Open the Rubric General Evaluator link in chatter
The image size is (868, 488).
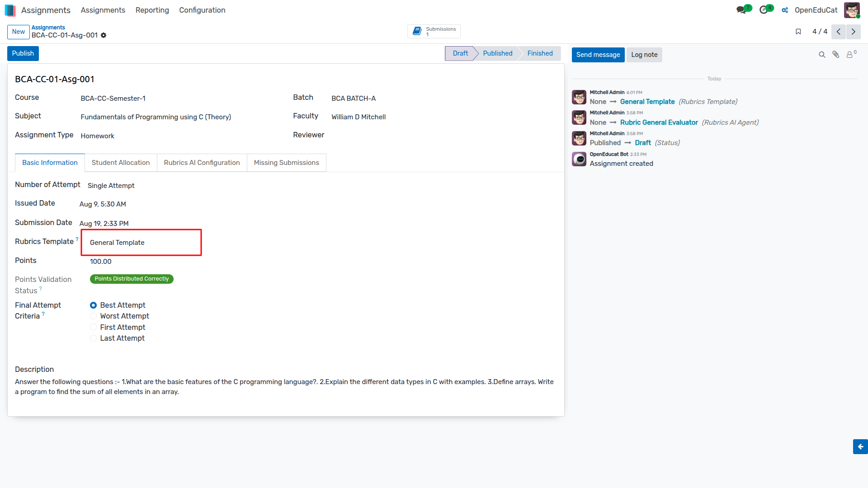point(659,122)
